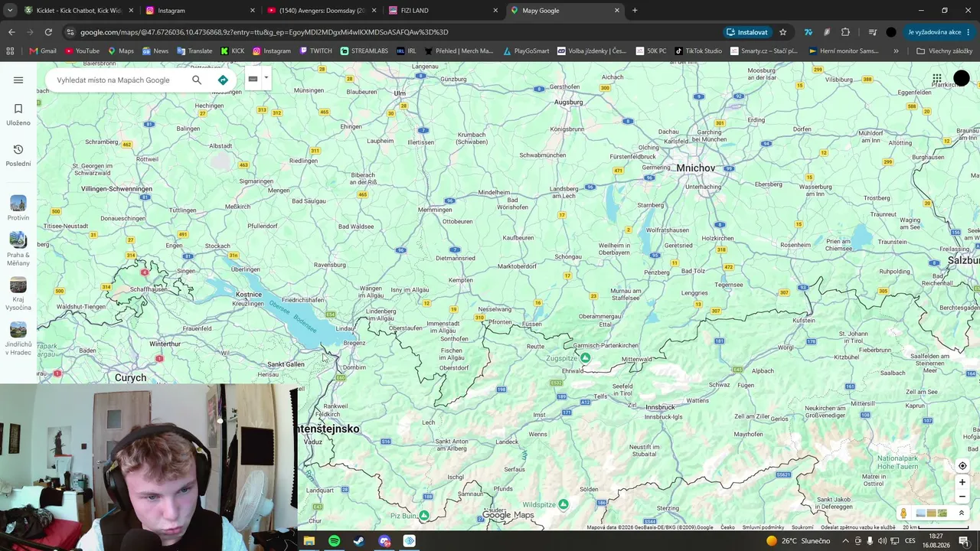
Task: Expand the keyboard input tools dropdown arrow
Action: [x=266, y=78]
